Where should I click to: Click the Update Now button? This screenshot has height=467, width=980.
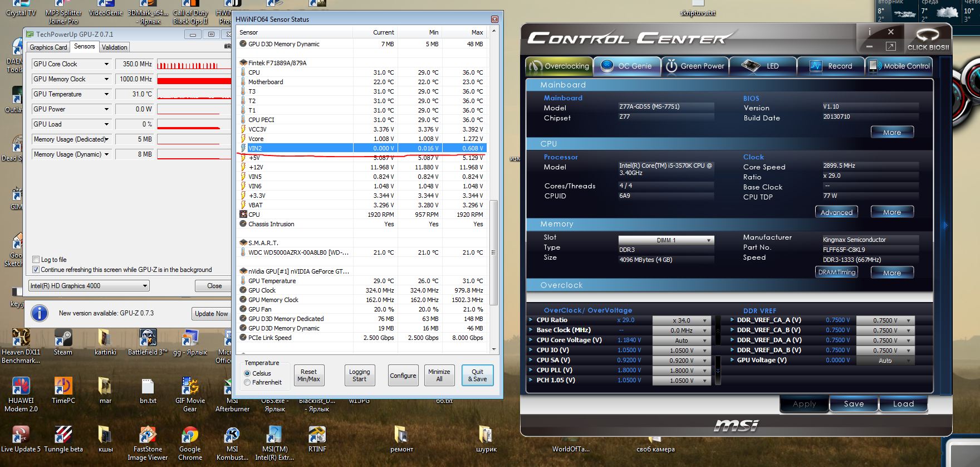(211, 314)
